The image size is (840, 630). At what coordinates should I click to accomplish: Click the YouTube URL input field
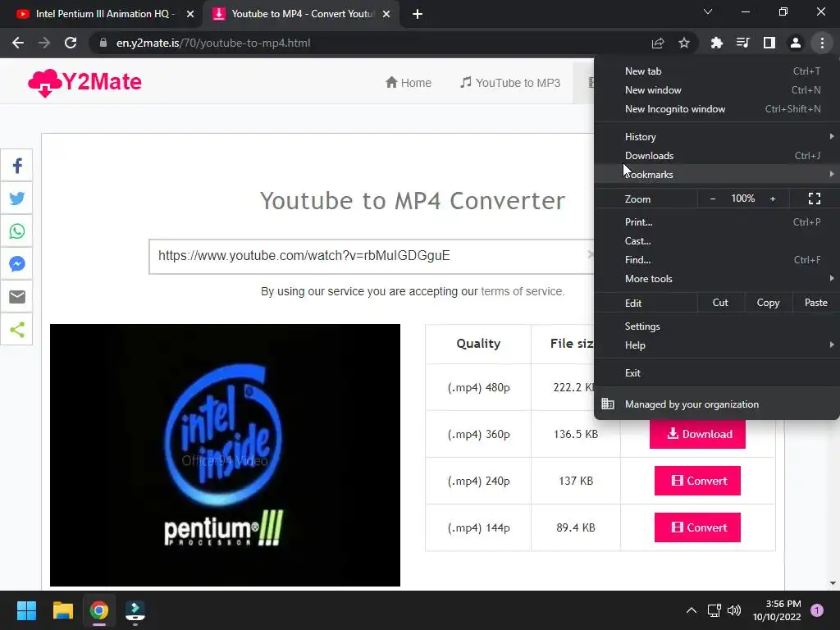point(370,256)
